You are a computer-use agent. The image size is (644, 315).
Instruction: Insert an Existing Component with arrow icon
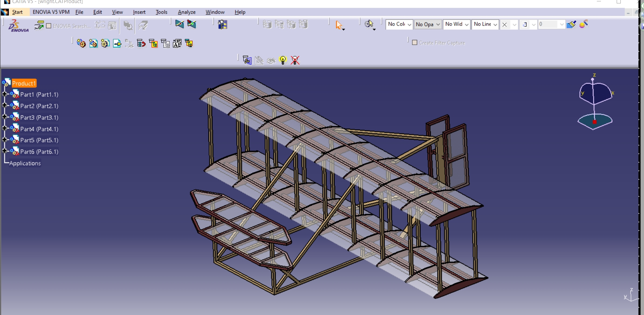pos(117,43)
